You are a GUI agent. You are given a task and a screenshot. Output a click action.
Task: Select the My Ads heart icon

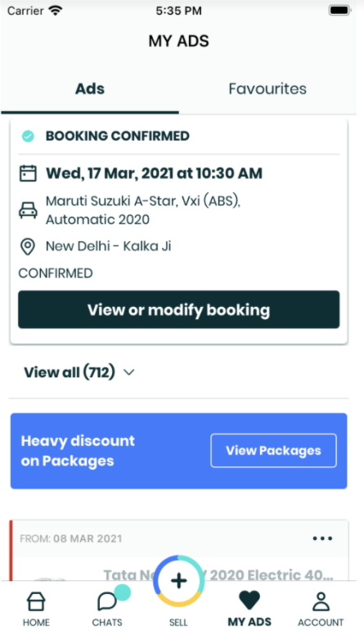tap(249, 601)
